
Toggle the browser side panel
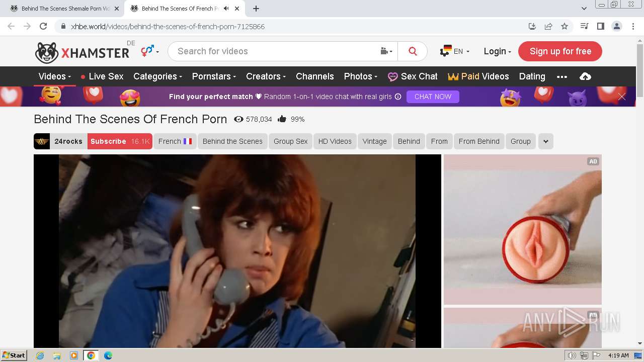pyautogui.click(x=600, y=26)
